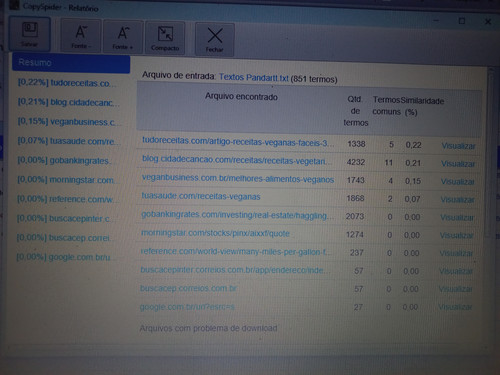Click Visualizar for tudoreceitas row

coord(458,146)
